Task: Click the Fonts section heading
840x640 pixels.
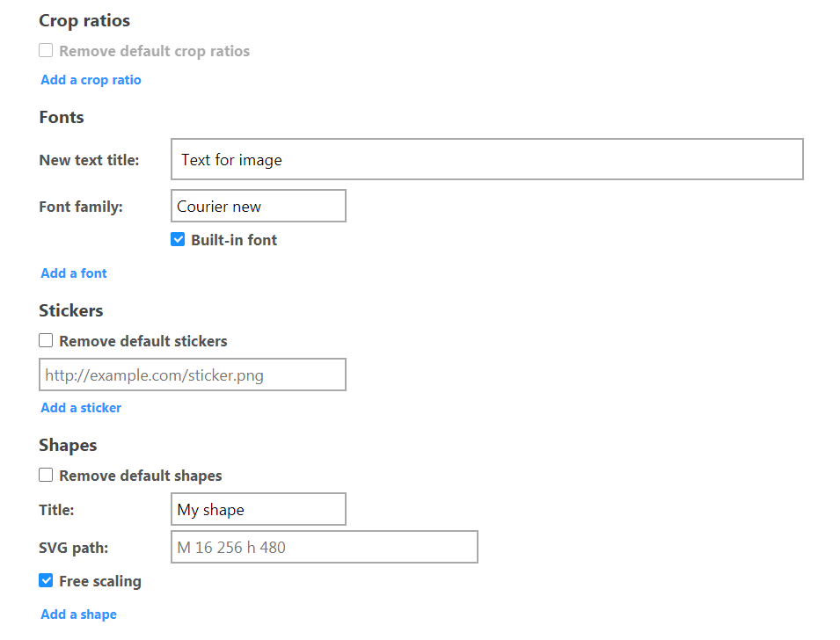Action: (62, 117)
